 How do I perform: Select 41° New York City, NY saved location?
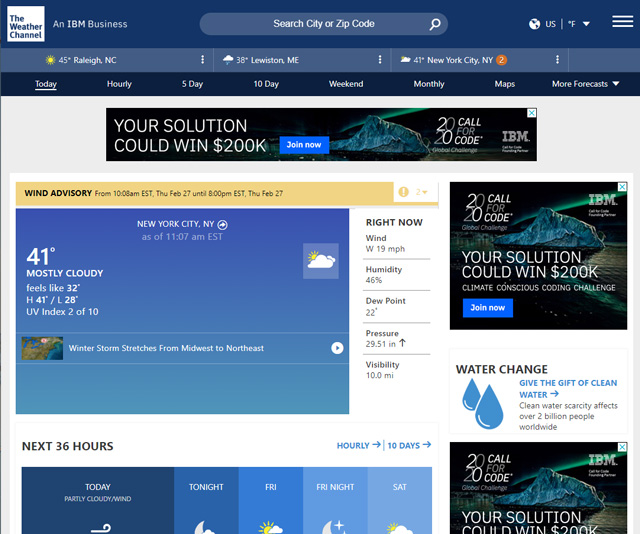(x=453, y=60)
